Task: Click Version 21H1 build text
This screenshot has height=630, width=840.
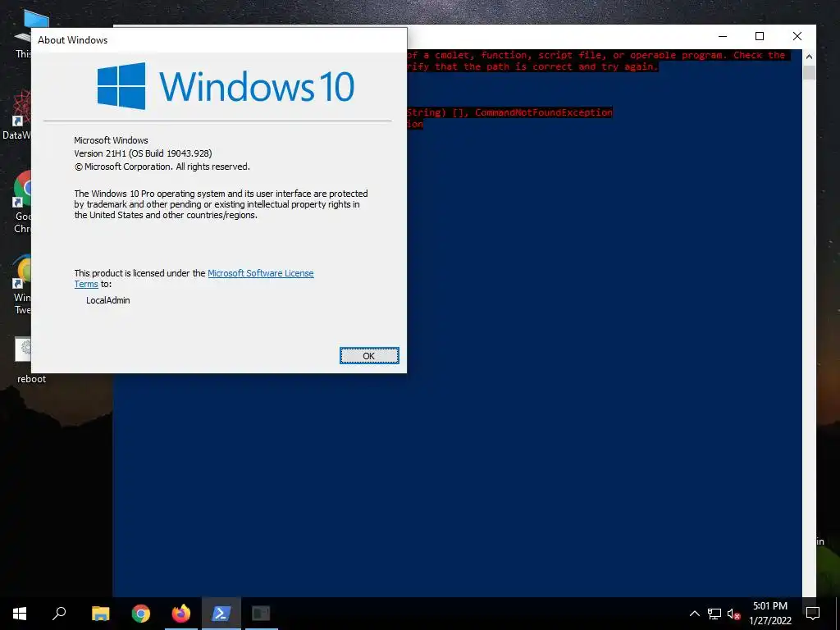Action: pos(143,153)
